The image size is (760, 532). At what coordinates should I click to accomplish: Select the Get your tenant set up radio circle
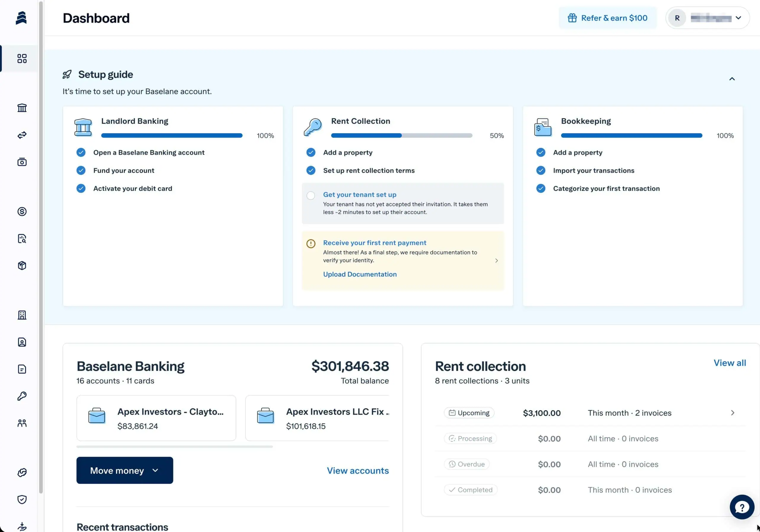tap(311, 196)
